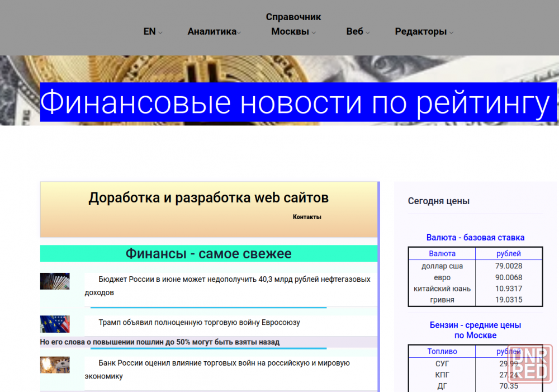This screenshot has height=392, width=559.
Task: Select the китайский юань row label
Action: click(x=442, y=289)
